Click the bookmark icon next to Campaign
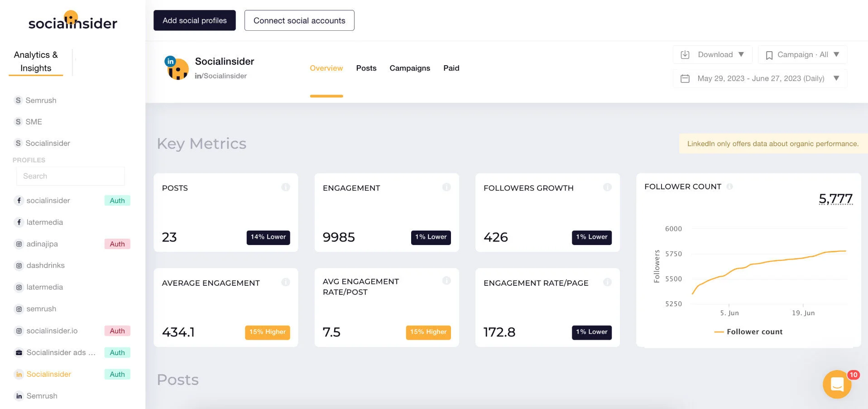This screenshot has height=409, width=868. point(769,54)
